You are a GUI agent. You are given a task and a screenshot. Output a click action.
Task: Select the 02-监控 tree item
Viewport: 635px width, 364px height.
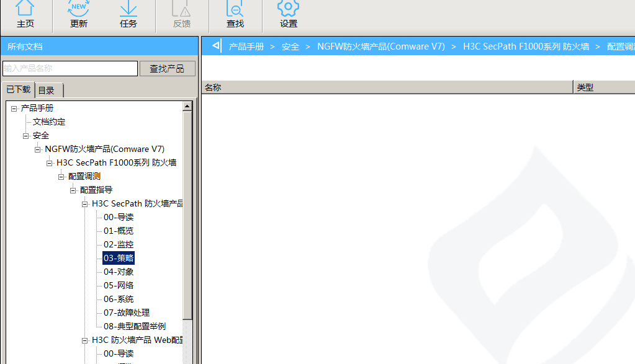[x=119, y=245]
